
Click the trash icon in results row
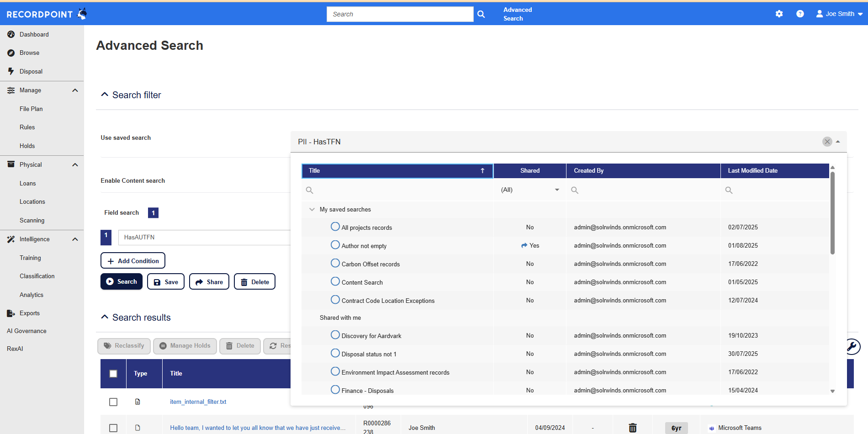click(x=632, y=428)
